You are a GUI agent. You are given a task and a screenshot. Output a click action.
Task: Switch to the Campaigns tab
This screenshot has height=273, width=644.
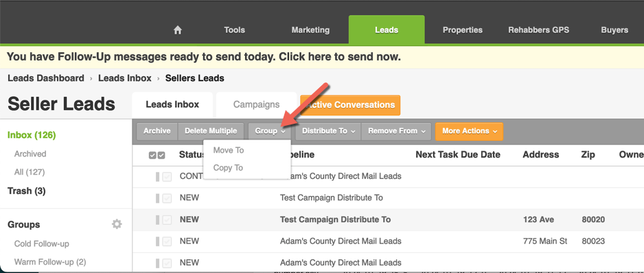click(x=256, y=105)
